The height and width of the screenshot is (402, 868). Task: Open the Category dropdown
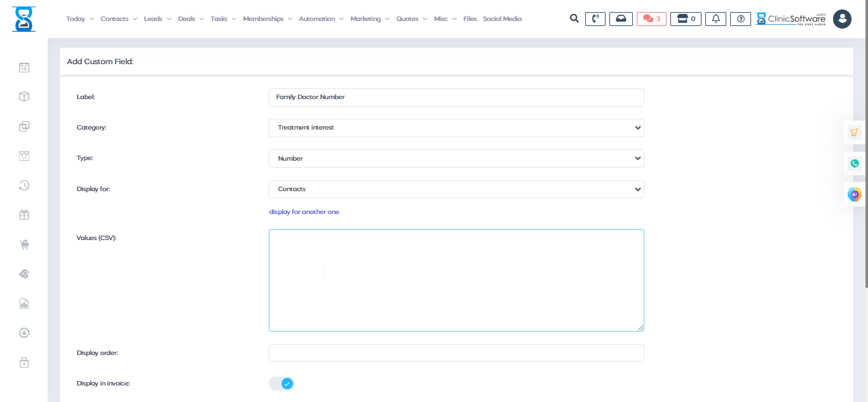click(x=456, y=128)
